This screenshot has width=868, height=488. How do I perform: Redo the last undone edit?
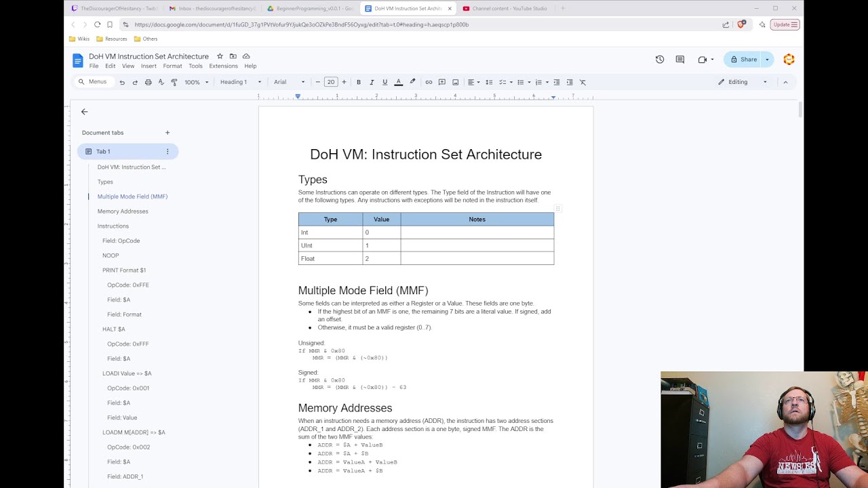pos(135,82)
